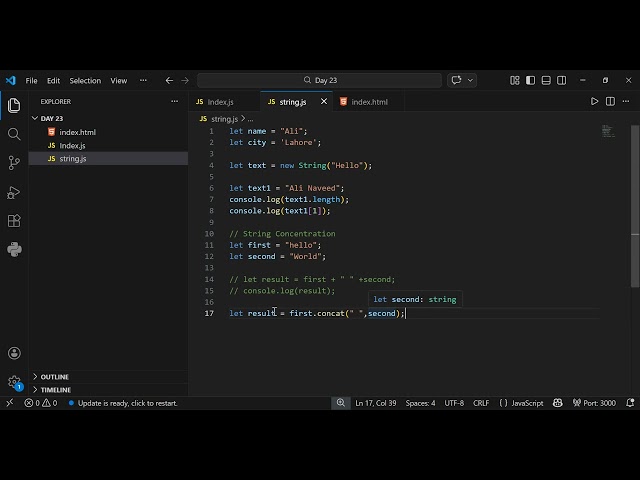
Task: Open the Accounts menu icon
Action: coord(14,353)
